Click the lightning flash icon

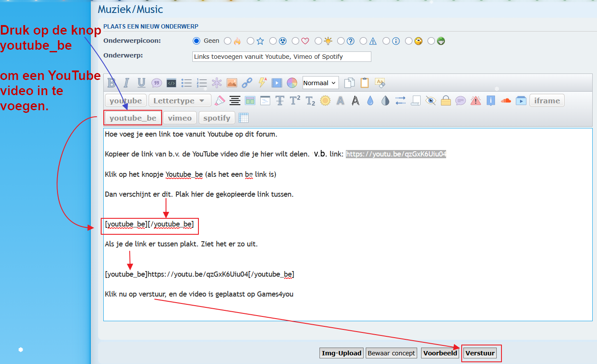point(262,83)
